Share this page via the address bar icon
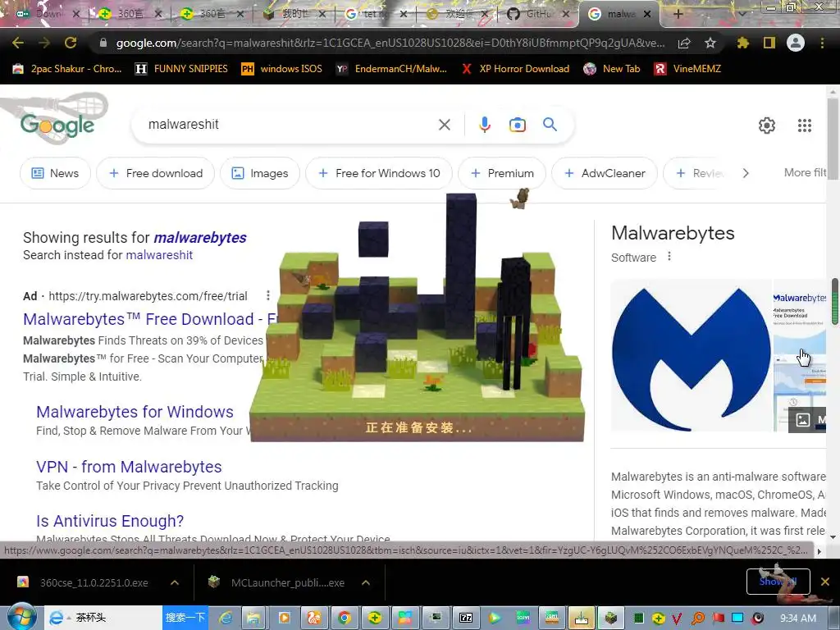The image size is (840, 630). point(684,43)
